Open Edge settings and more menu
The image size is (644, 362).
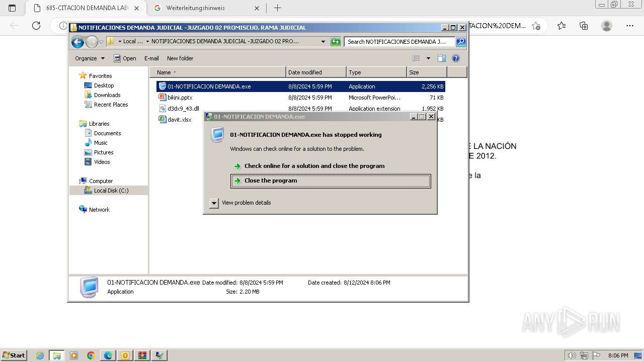click(630, 26)
